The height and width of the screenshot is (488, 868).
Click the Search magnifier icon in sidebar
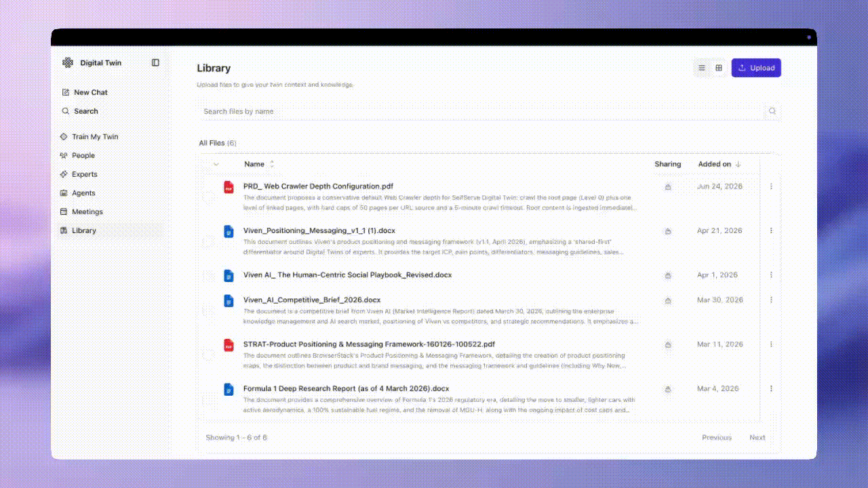66,110
